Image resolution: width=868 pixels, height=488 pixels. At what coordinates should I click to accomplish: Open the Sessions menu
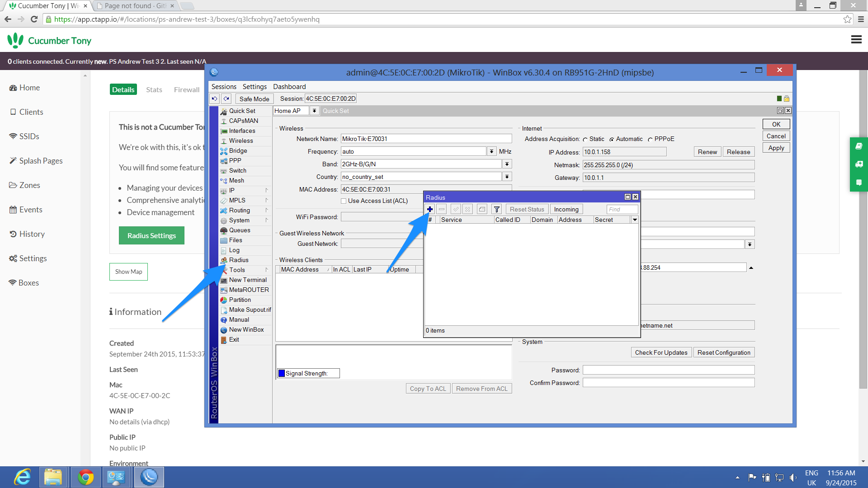tap(224, 87)
